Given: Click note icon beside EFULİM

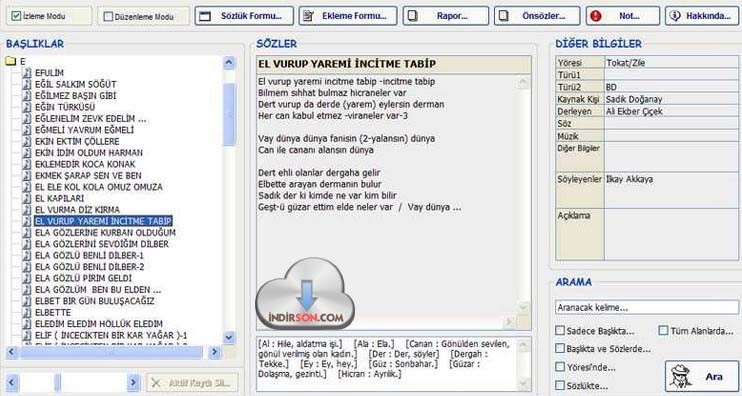Looking at the screenshot, I should [x=27, y=72].
